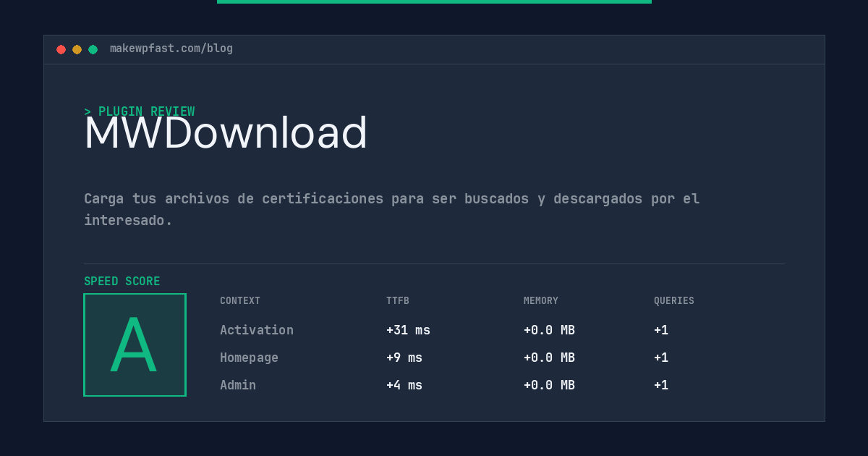Click the Homepage queries '+1' value
The width and height of the screenshot is (868, 456).
pyautogui.click(x=661, y=358)
